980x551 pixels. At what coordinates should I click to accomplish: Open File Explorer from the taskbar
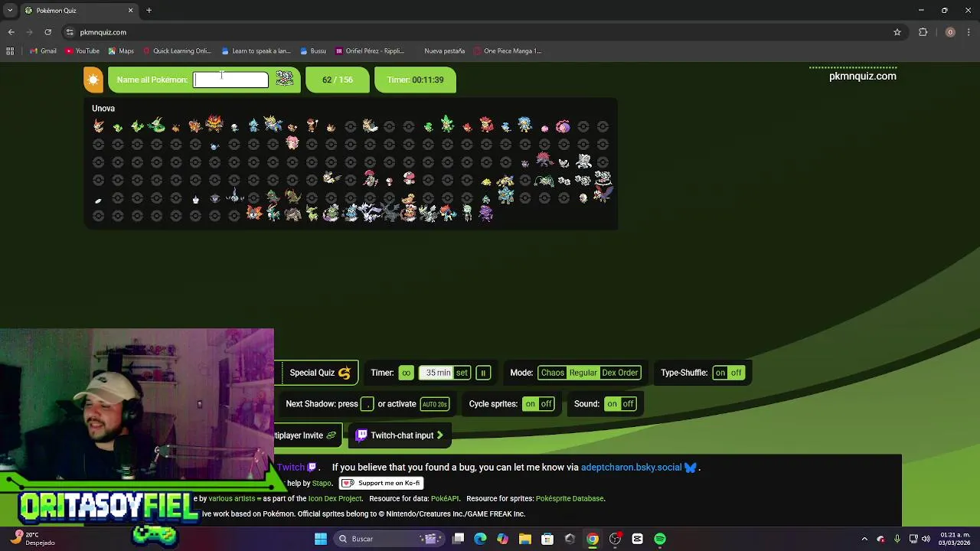[525, 539]
